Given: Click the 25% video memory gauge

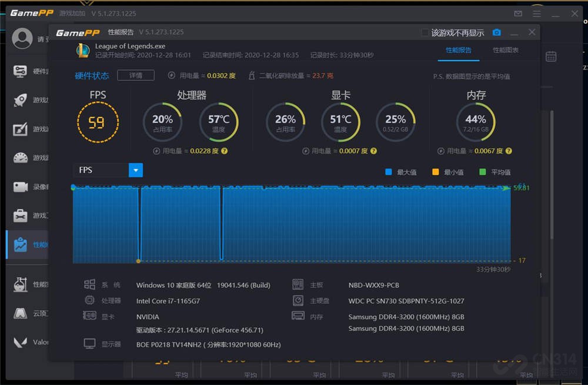Looking at the screenshot, I should pos(395,122).
